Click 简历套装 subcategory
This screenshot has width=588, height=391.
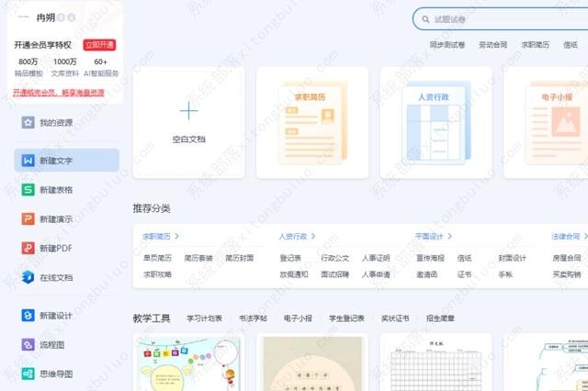[198, 258]
